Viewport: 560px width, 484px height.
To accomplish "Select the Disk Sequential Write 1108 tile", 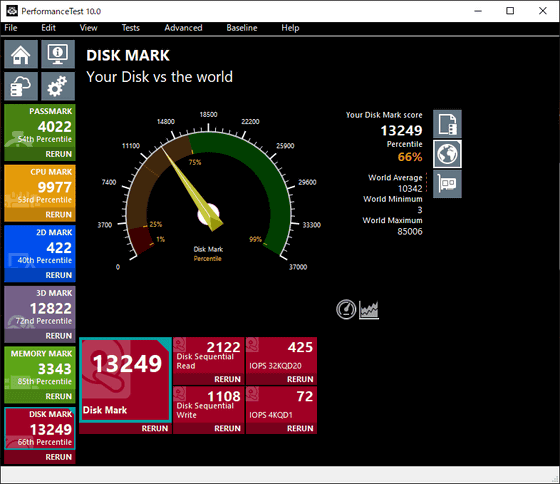I will (209, 405).
